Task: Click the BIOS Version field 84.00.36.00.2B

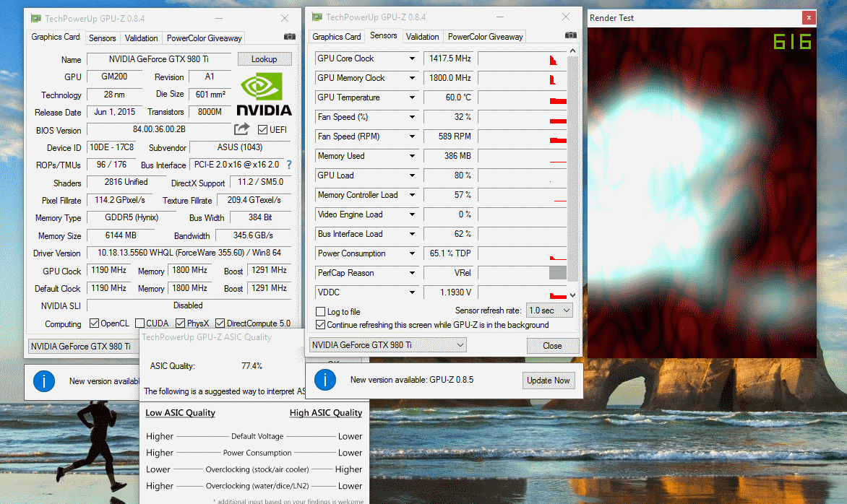Action: coord(159,129)
